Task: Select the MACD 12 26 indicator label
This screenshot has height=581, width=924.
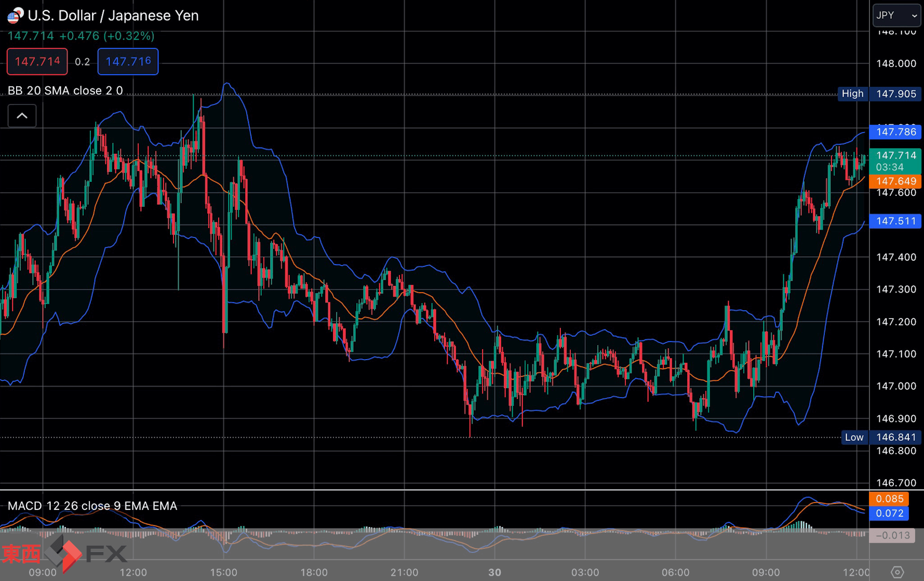Action: pyautogui.click(x=92, y=506)
